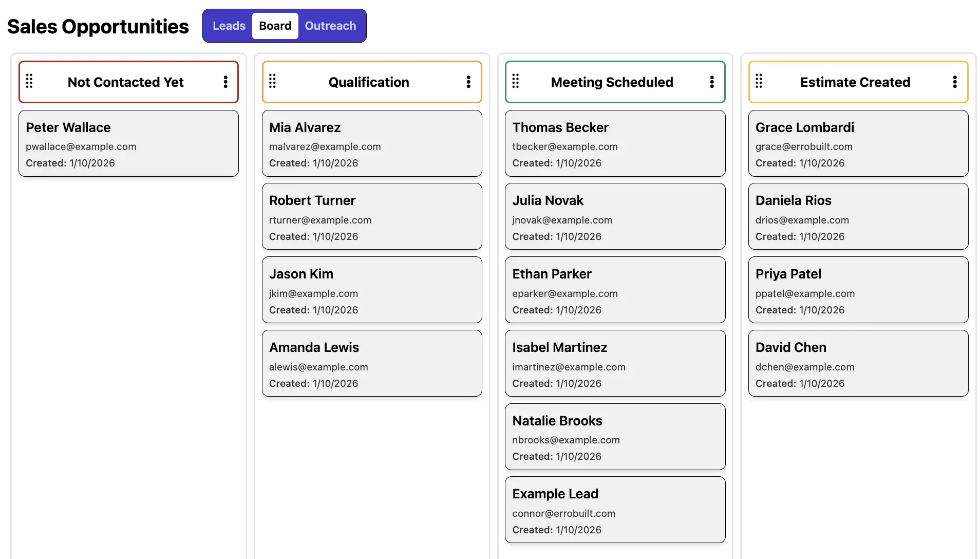The width and height of the screenshot is (980, 559).
Task: Switch to the Outreach tab
Action: click(330, 26)
